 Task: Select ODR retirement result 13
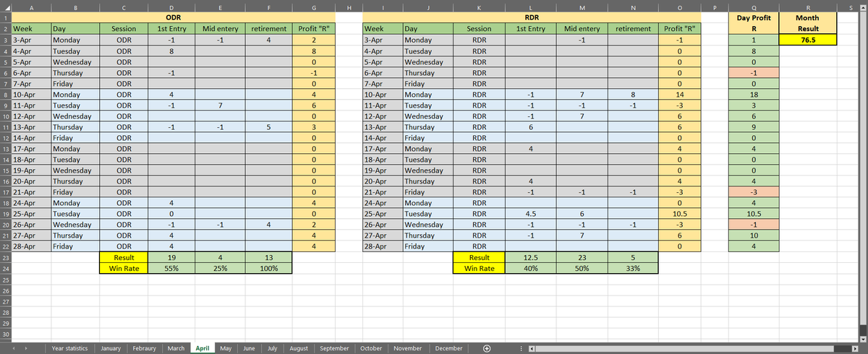268,257
